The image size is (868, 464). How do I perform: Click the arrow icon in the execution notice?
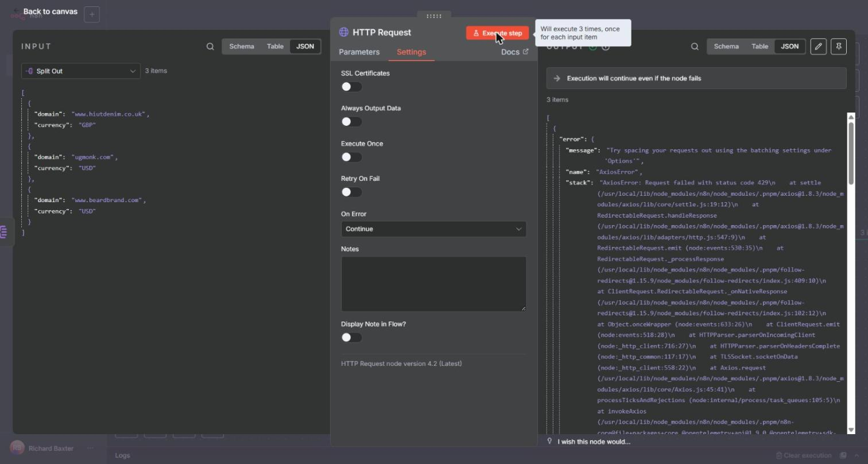(557, 78)
